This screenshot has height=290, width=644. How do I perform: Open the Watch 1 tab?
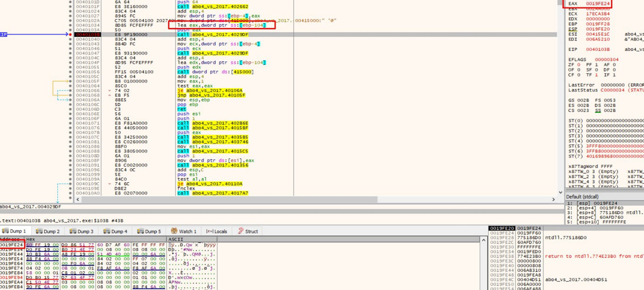(x=184, y=231)
